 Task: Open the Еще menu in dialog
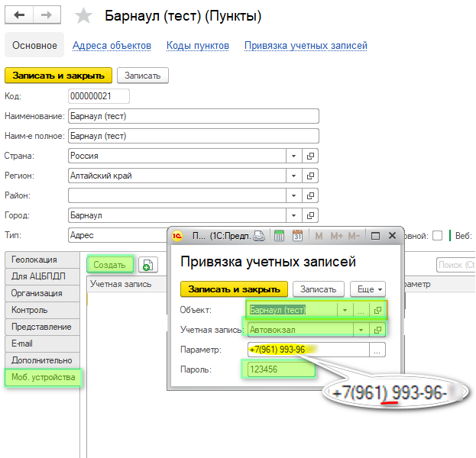click(x=368, y=289)
